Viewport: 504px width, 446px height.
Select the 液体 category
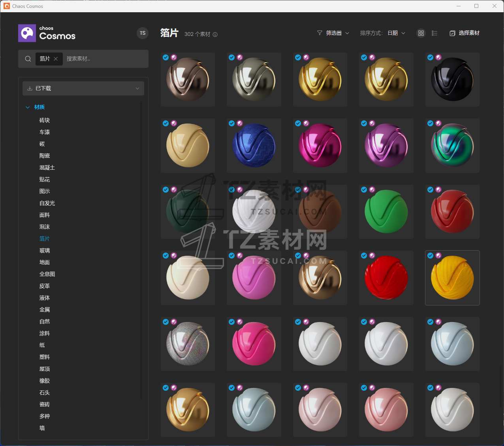click(x=45, y=298)
